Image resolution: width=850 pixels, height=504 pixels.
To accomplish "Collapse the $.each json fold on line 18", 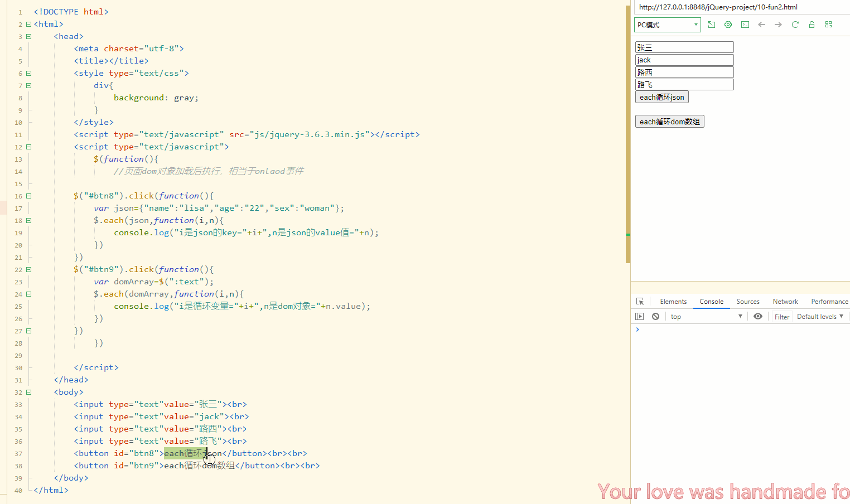I will click(28, 220).
